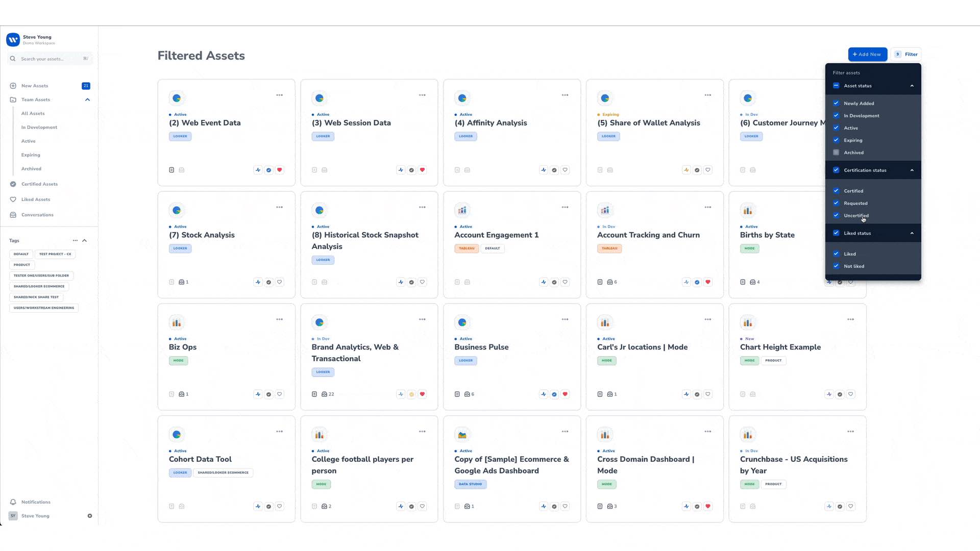Click the Filter button

pos(906,54)
